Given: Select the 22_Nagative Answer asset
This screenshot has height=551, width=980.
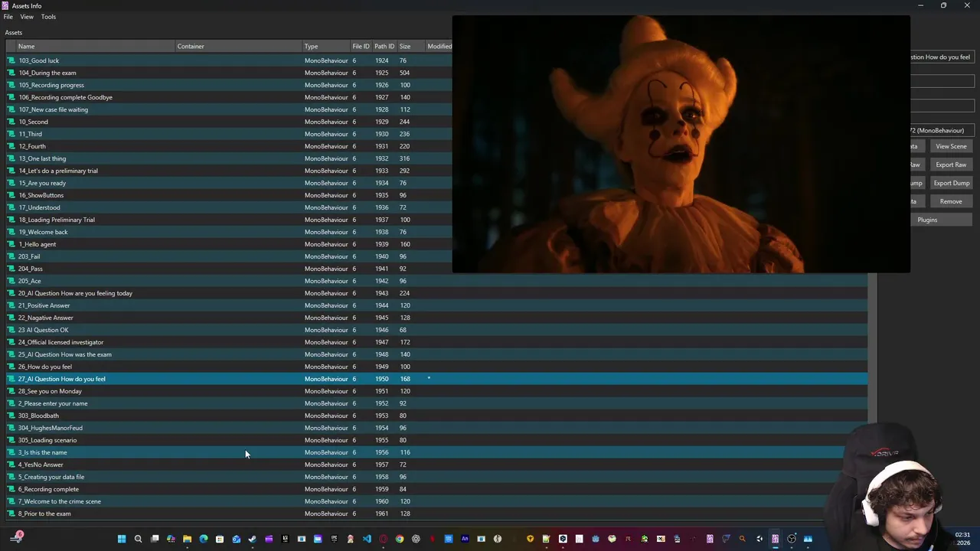Looking at the screenshot, I should click(x=436, y=318).
